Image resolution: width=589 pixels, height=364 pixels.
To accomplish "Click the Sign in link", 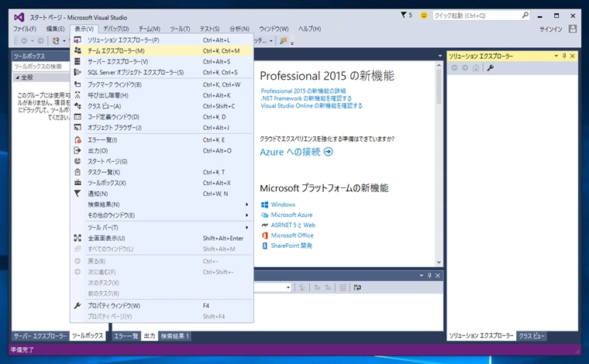I will pos(551,29).
